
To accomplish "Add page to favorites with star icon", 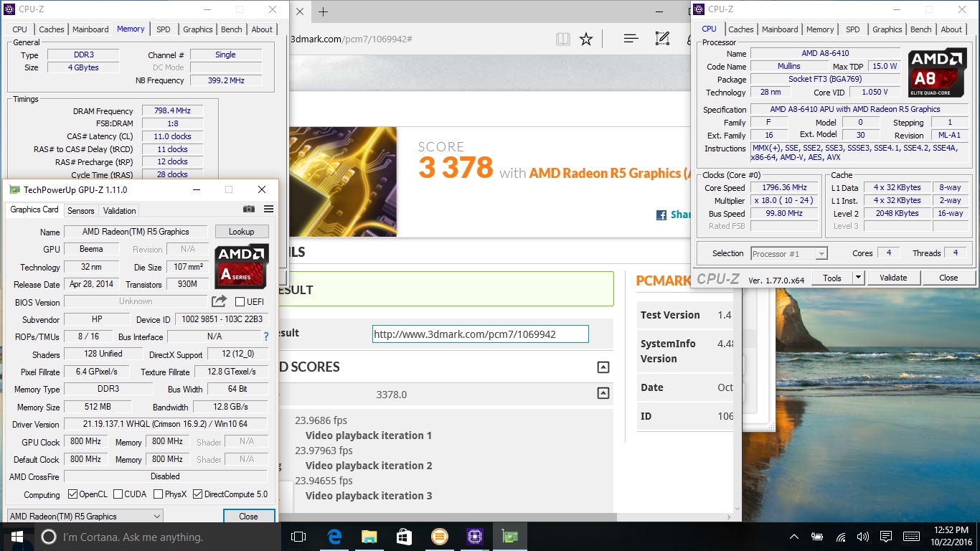I will [x=586, y=39].
